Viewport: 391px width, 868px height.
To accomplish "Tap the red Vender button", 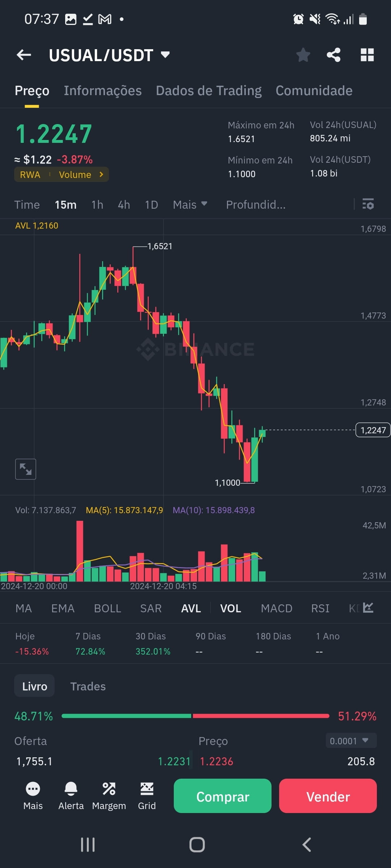I will coord(328,796).
